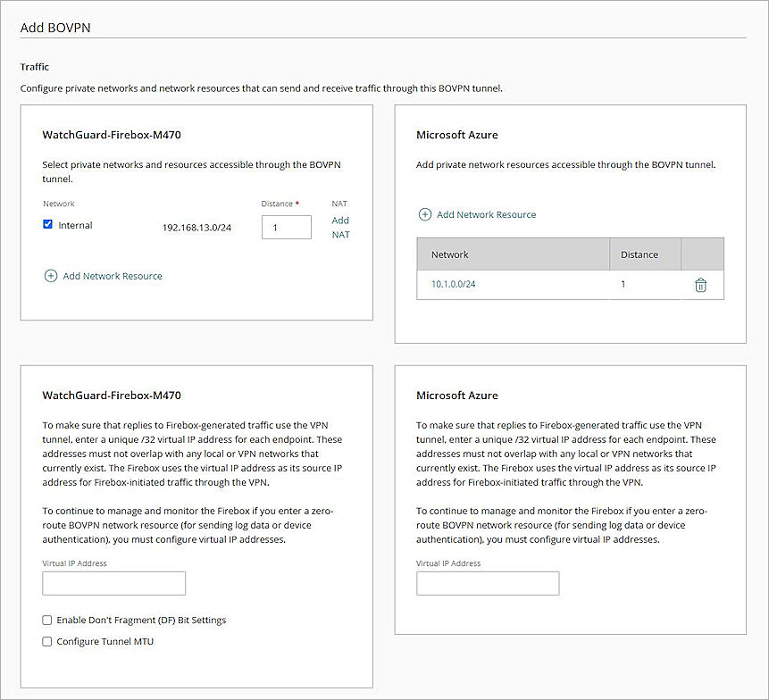Click the Network column header in Azure table

pyautogui.click(x=450, y=254)
